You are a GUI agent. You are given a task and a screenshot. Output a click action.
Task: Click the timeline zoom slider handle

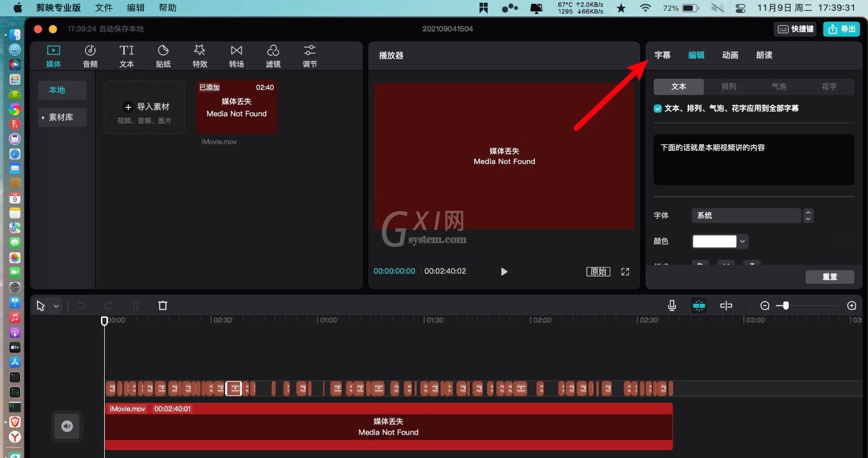click(786, 306)
